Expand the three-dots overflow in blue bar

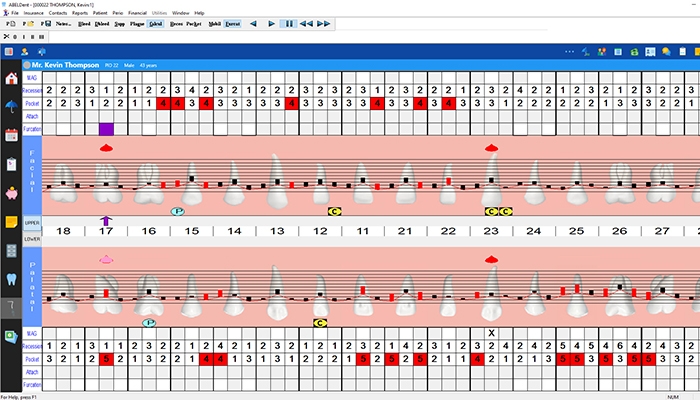(569, 52)
